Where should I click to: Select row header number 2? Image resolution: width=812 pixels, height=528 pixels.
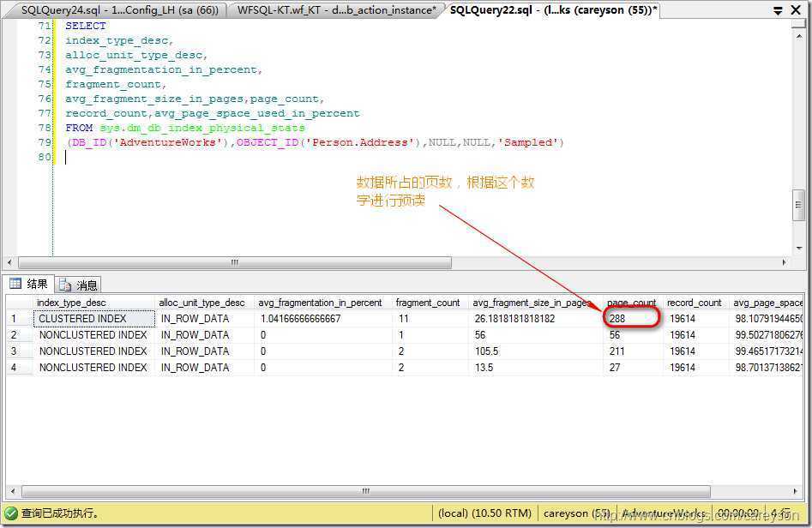pos(20,335)
